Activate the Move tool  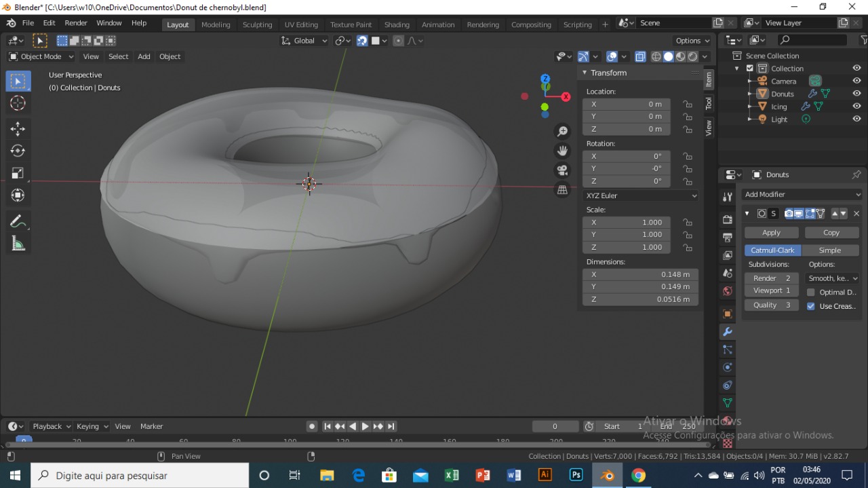18,129
